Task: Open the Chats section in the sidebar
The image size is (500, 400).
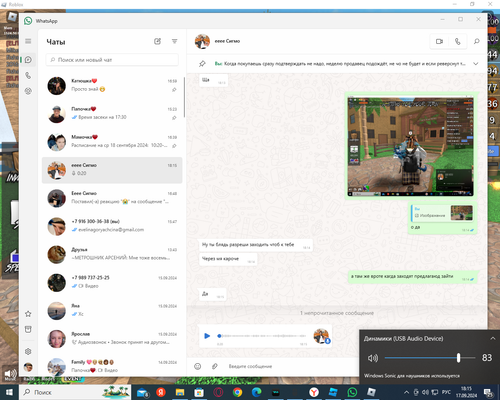Action: [28, 60]
